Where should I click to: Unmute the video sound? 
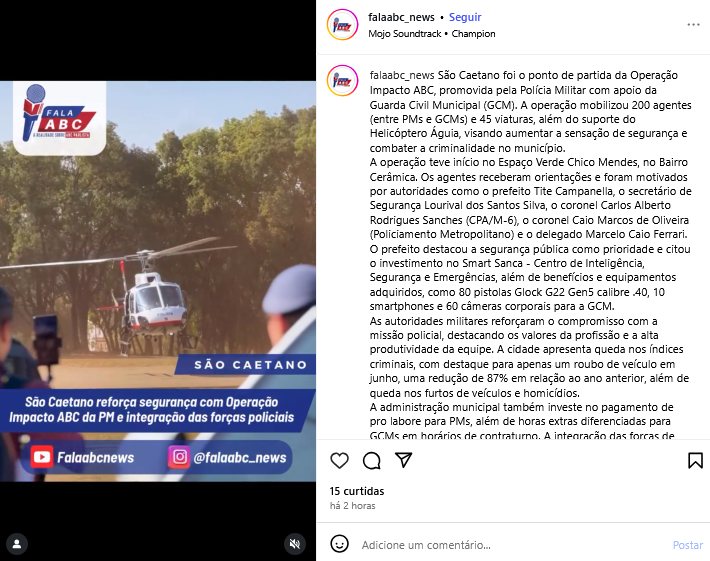pyautogui.click(x=295, y=544)
